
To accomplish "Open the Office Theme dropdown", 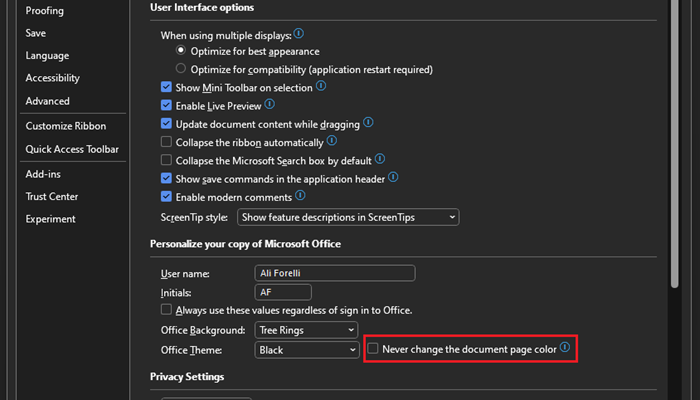I will pyautogui.click(x=306, y=350).
